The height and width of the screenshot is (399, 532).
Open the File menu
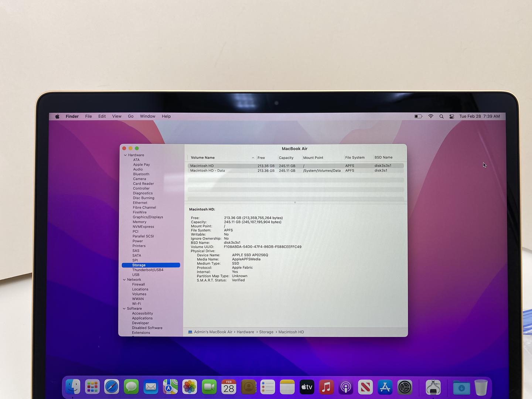[88, 116]
